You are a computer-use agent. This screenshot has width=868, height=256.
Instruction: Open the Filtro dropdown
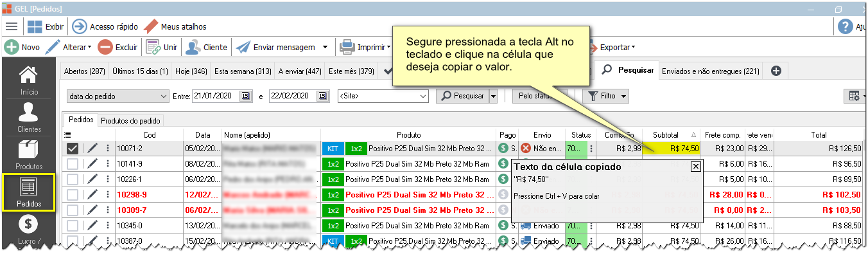point(605,96)
